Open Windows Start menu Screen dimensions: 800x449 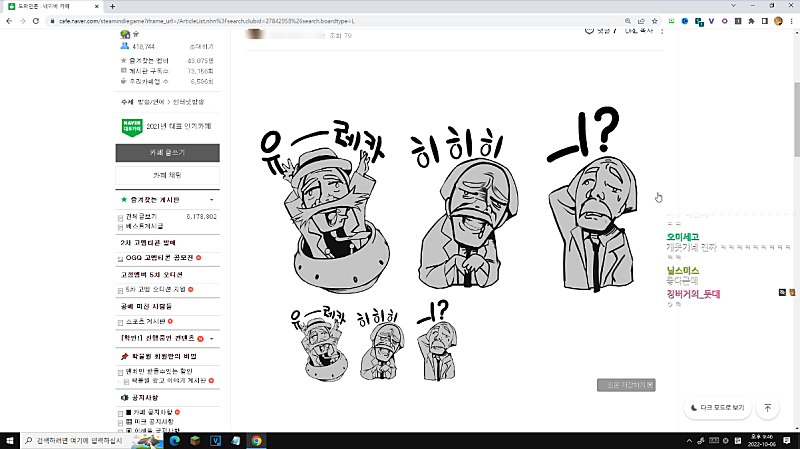(10, 440)
